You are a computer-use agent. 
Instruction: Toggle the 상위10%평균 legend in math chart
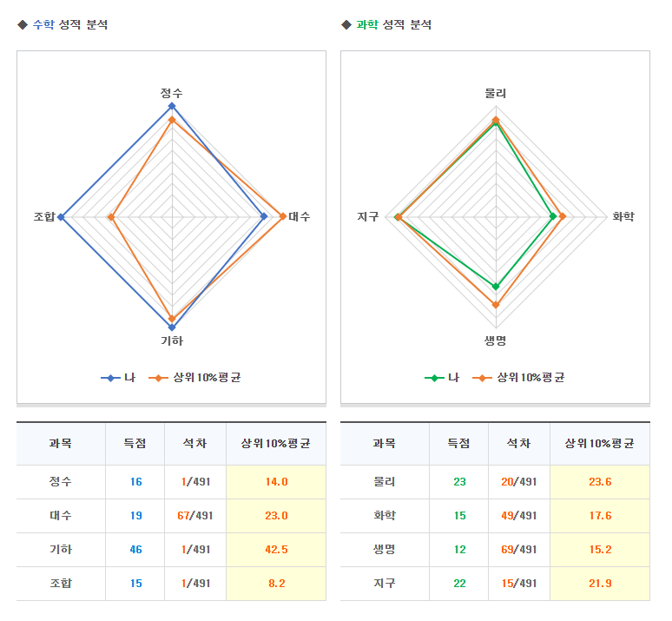(x=196, y=378)
